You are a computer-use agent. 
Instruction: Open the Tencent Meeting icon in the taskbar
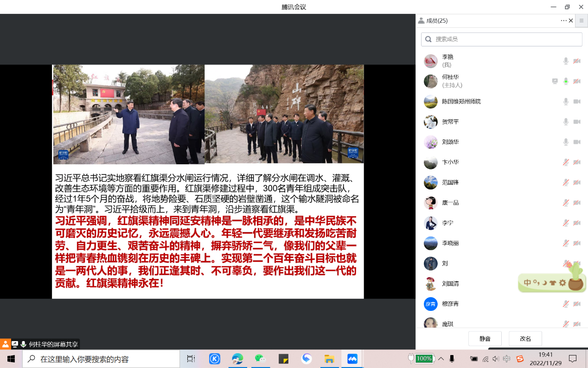click(x=352, y=359)
